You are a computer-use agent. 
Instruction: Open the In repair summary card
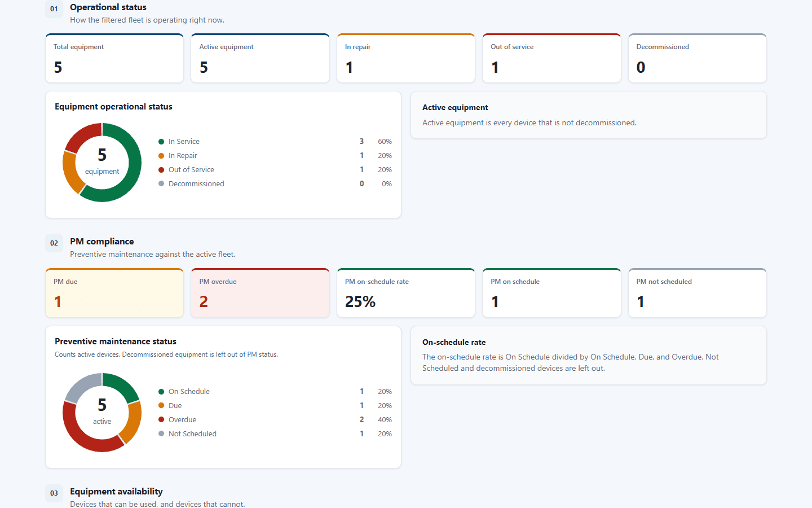click(x=406, y=58)
